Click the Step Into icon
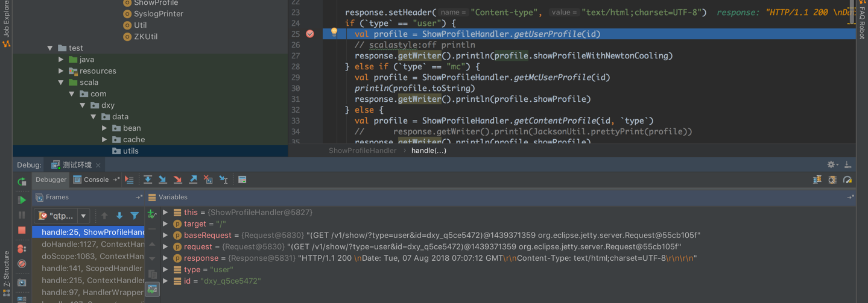This screenshot has width=868, height=303. 163,180
